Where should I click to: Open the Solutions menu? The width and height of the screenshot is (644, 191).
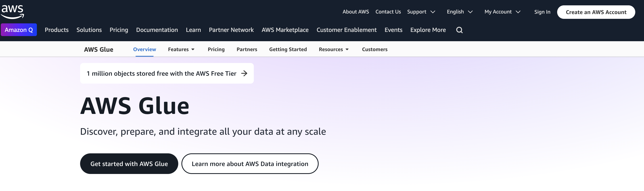tap(89, 30)
